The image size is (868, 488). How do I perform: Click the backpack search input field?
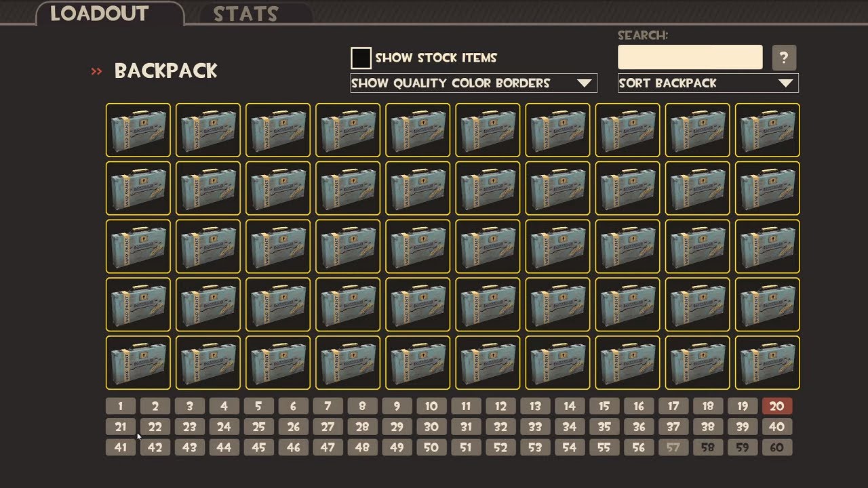[x=690, y=58]
